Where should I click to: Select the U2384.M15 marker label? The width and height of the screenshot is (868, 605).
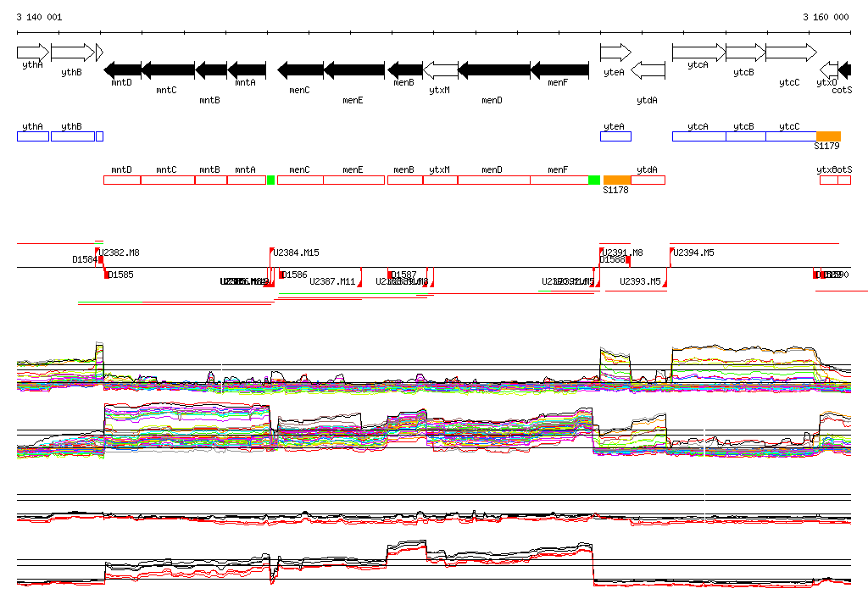click(296, 253)
